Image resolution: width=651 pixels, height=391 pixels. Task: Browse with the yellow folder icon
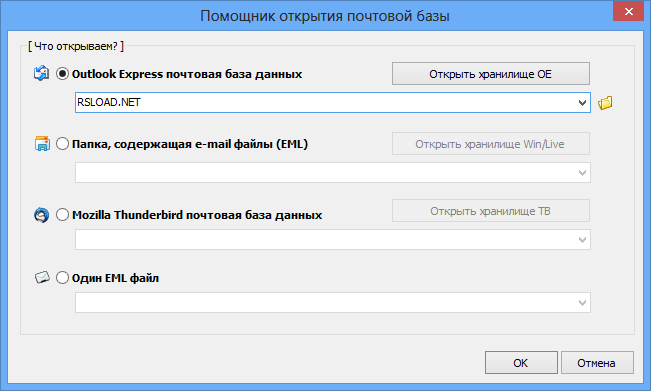click(605, 103)
